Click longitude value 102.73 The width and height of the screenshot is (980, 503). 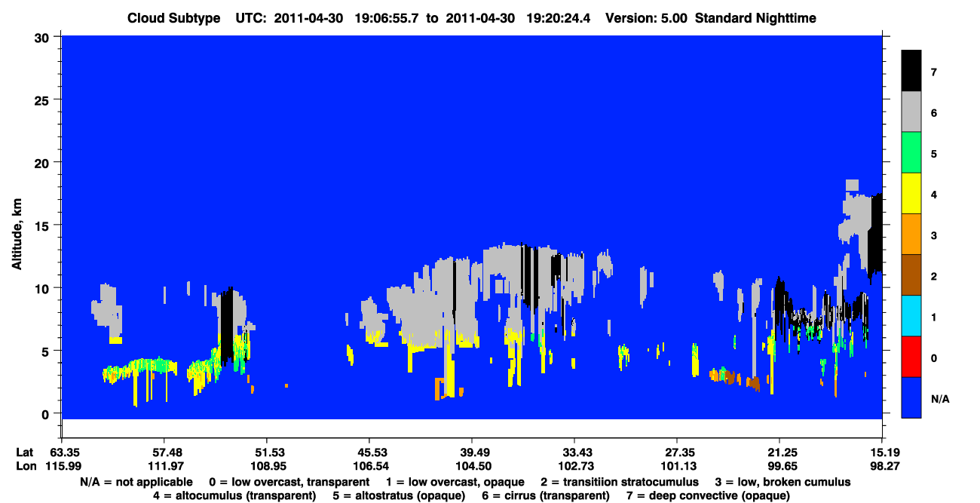[x=574, y=467]
